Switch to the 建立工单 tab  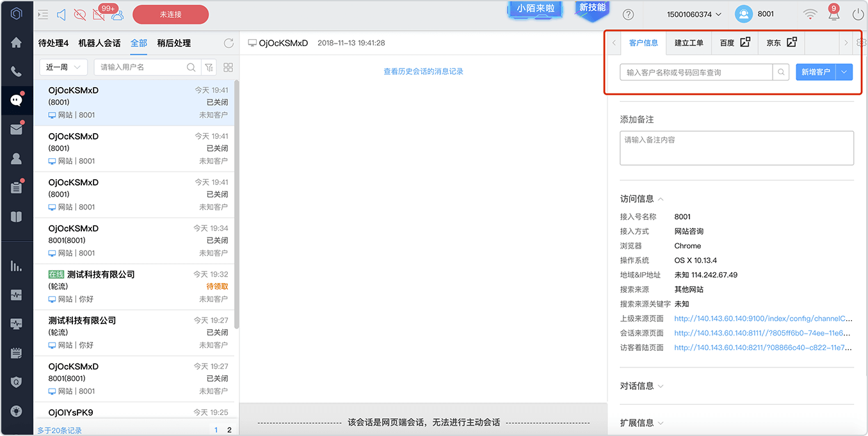pos(689,43)
